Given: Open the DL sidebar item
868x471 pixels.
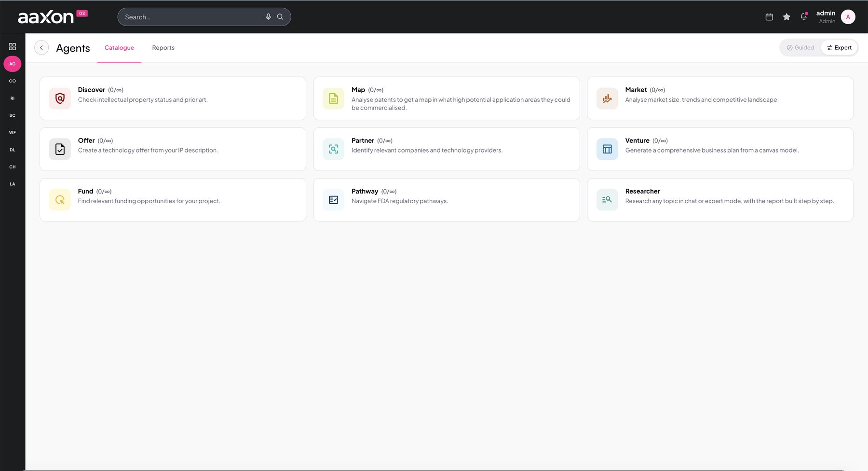Looking at the screenshot, I should coord(13,150).
